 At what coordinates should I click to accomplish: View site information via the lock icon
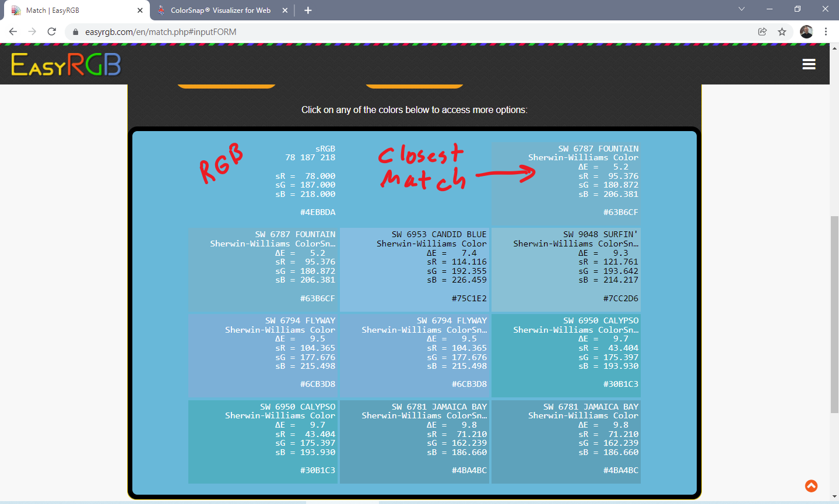point(75,32)
